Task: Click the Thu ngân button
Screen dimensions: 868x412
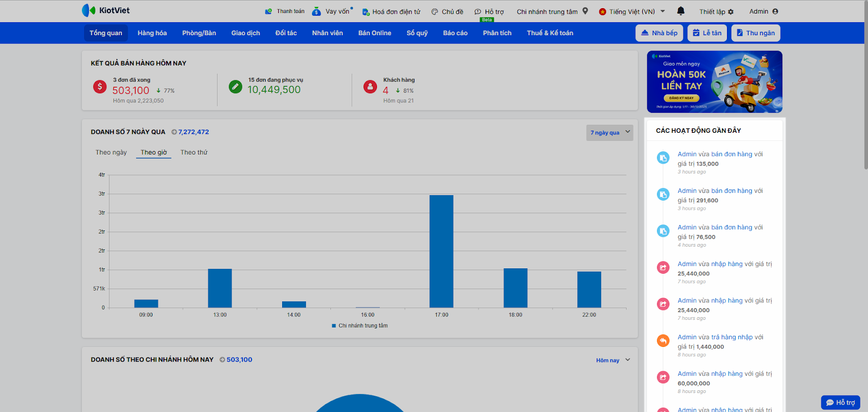Action: point(755,33)
